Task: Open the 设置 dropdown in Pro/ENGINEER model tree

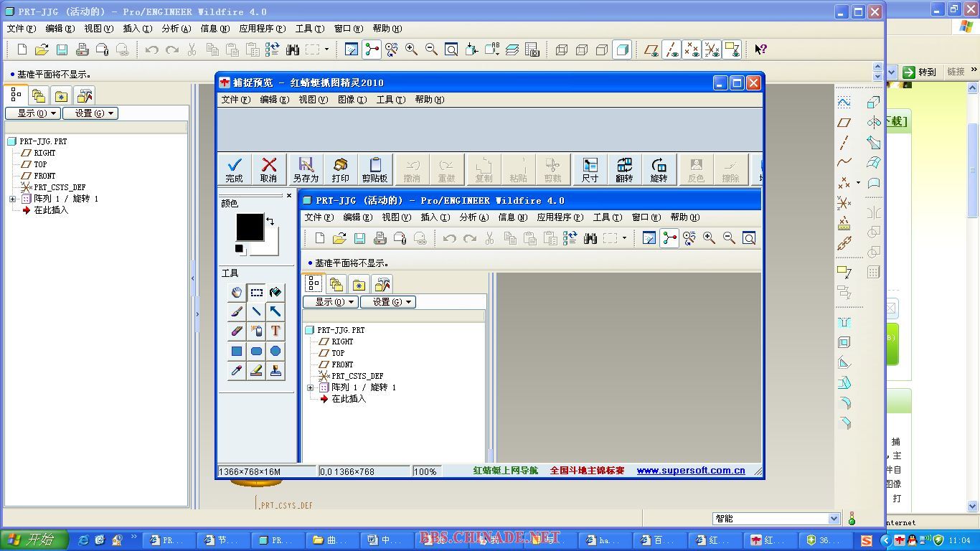Action: click(x=90, y=113)
